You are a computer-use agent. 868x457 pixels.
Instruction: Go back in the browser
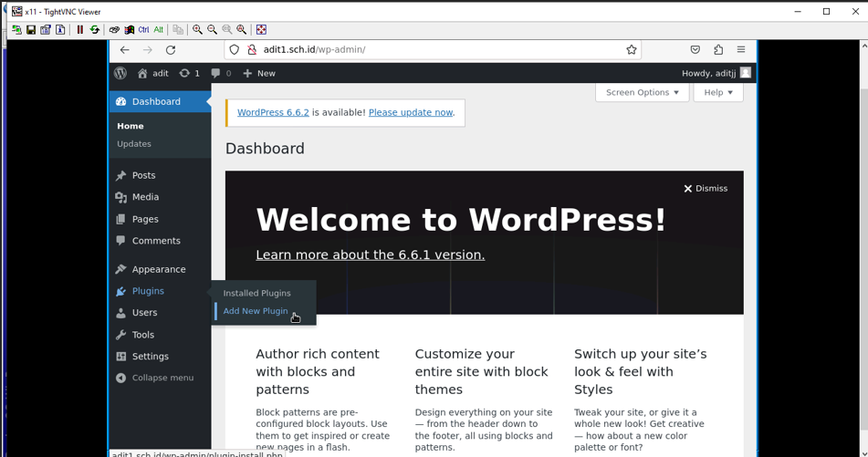[124, 50]
